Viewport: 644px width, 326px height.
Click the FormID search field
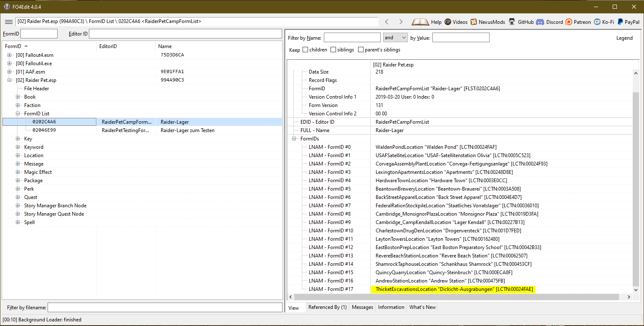(39, 34)
